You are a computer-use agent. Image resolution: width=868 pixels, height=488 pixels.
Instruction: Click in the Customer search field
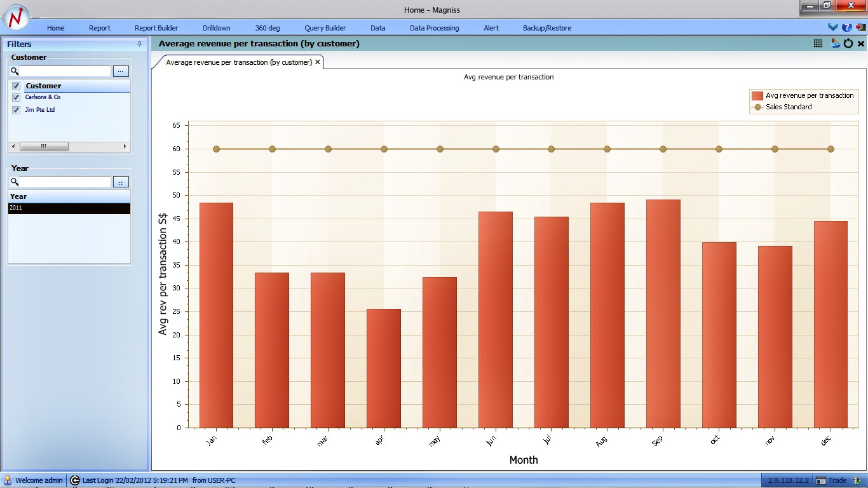pos(65,71)
